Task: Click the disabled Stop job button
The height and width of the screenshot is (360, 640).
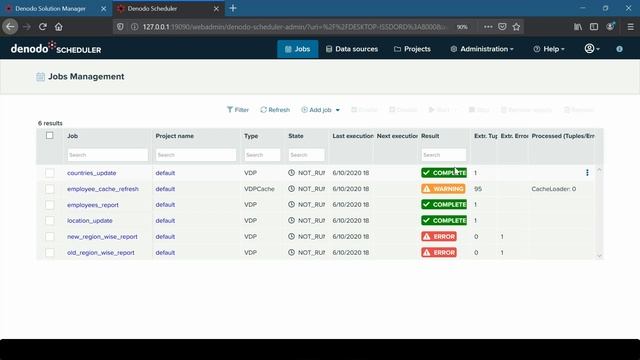Action: [x=479, y=110]
